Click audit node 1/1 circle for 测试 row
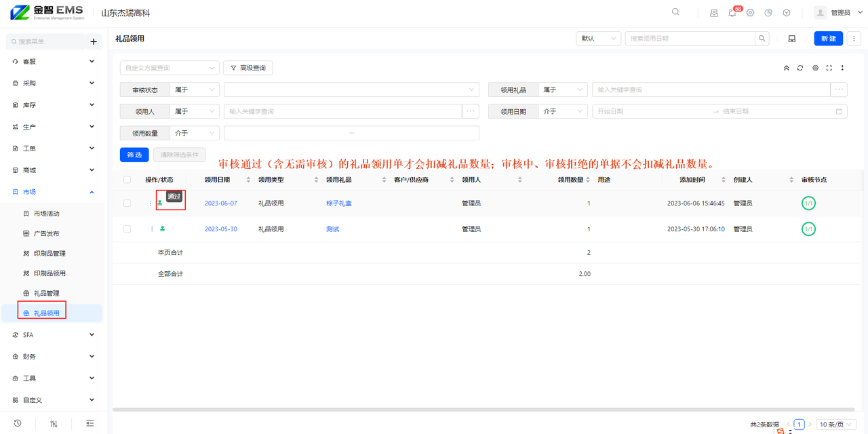 point(808,229)
